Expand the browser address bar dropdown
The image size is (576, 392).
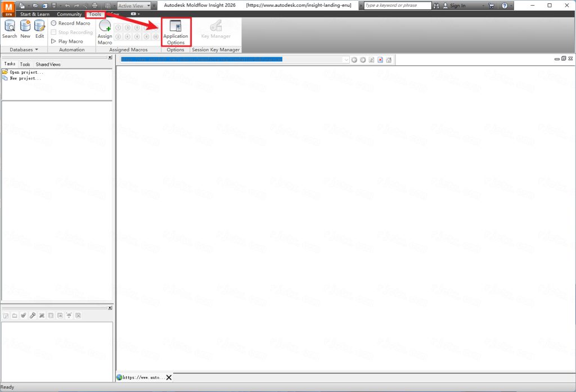coord(346,60)
